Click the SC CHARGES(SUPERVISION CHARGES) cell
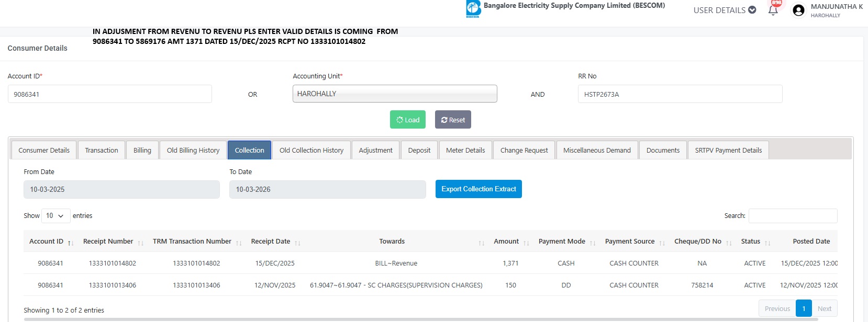 click(396, 285)
